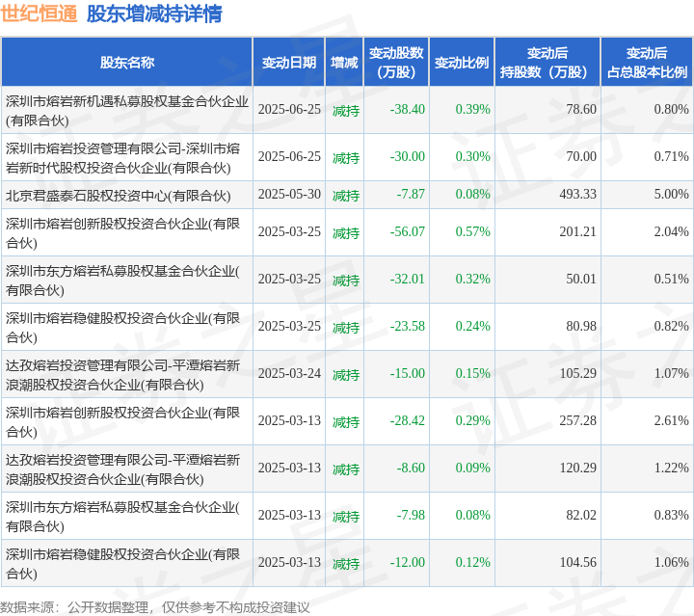Click the -38.40 share change value

(x=407, y=109)
